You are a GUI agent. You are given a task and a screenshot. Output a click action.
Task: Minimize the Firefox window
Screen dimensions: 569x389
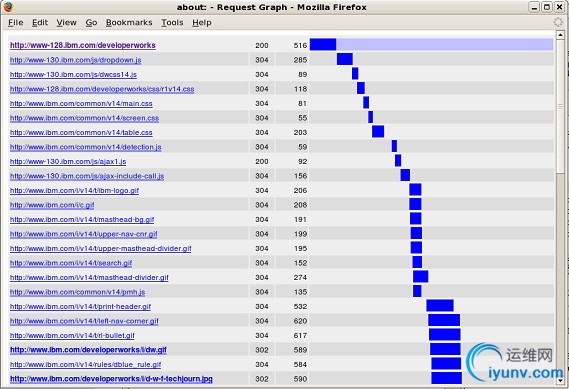click(534, 7)
